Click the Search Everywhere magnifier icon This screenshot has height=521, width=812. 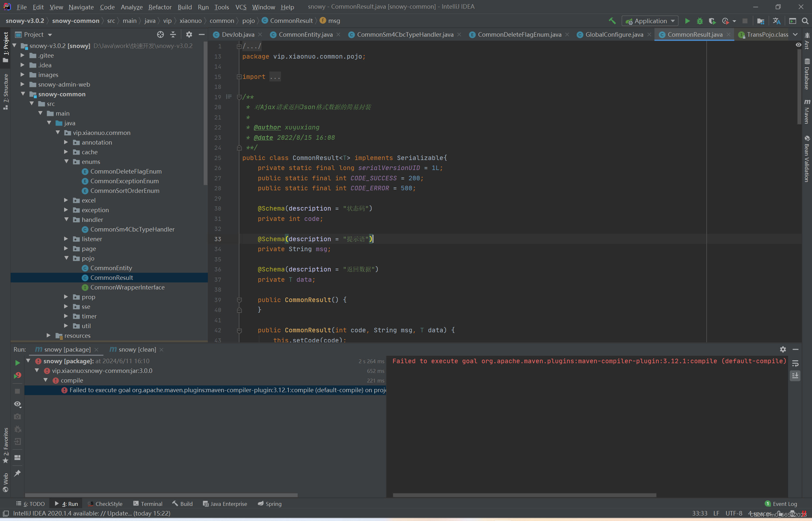click(805, 21)
